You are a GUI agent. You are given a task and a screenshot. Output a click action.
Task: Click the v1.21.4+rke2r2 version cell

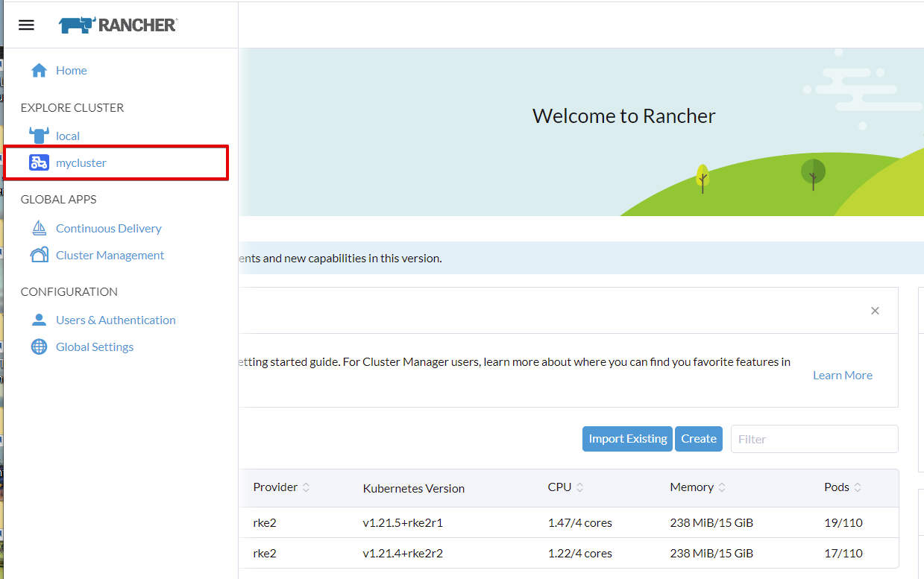click(x=403, y=553)
